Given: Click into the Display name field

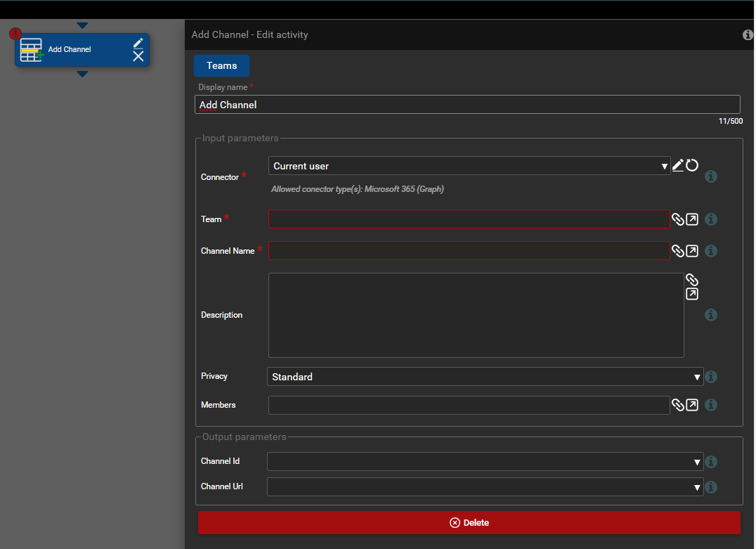Looking at the screenshot, I should (x=467, y=105).
